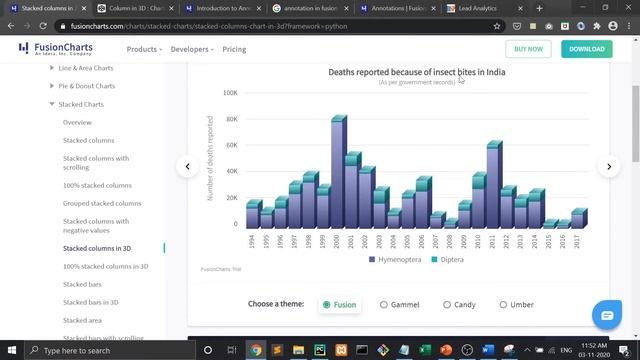Image resolution: width=640 pixels, height=360 pixels.
Task: Open Stacked bars page
Action: (x=82, y=284)
